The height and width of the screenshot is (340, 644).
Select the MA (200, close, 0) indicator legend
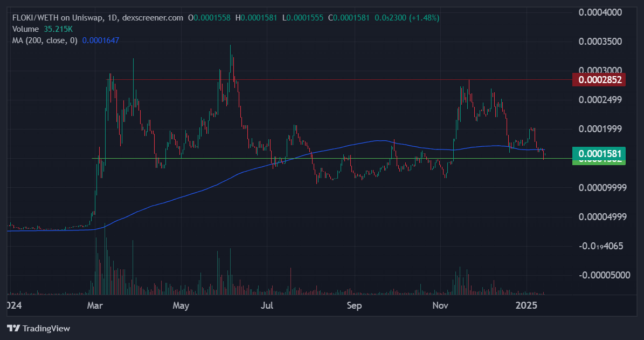pyautogui.click(x=45, y=40)
